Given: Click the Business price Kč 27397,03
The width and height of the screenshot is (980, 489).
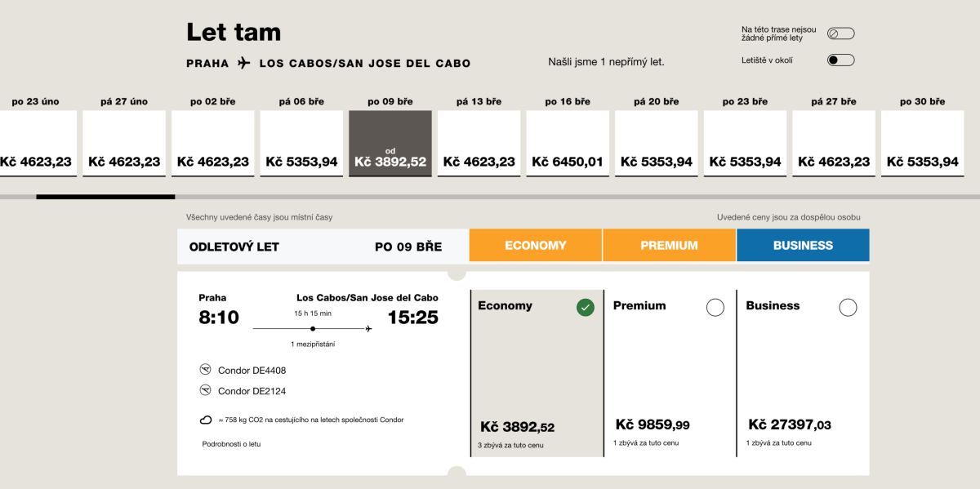Looking at the screenshot, I should 790,425.
